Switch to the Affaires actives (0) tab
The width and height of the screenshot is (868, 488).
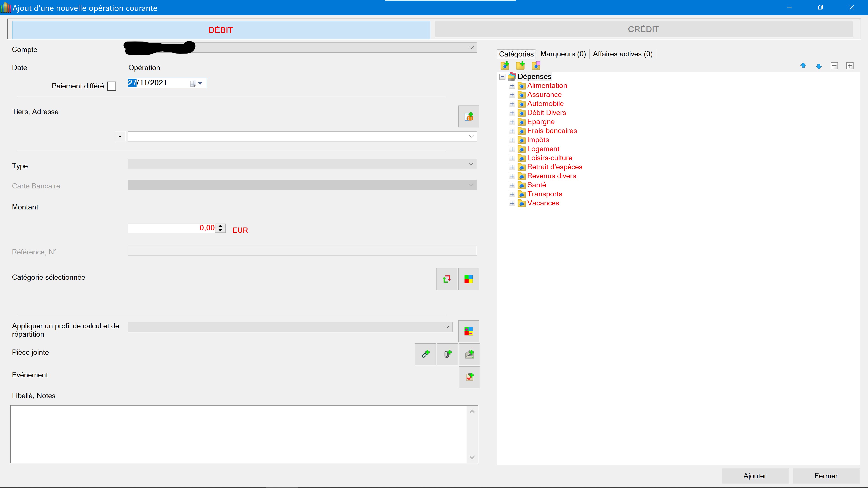pos(623,54)
